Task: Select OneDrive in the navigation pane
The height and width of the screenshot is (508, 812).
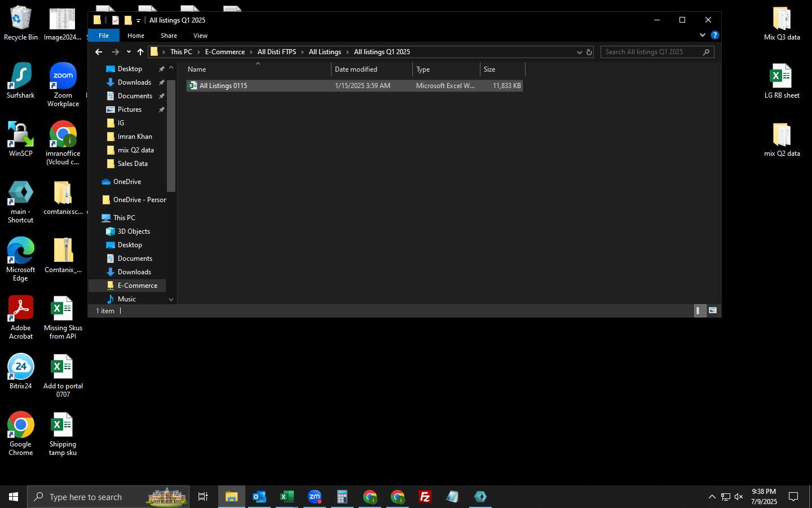Action: 127,182
